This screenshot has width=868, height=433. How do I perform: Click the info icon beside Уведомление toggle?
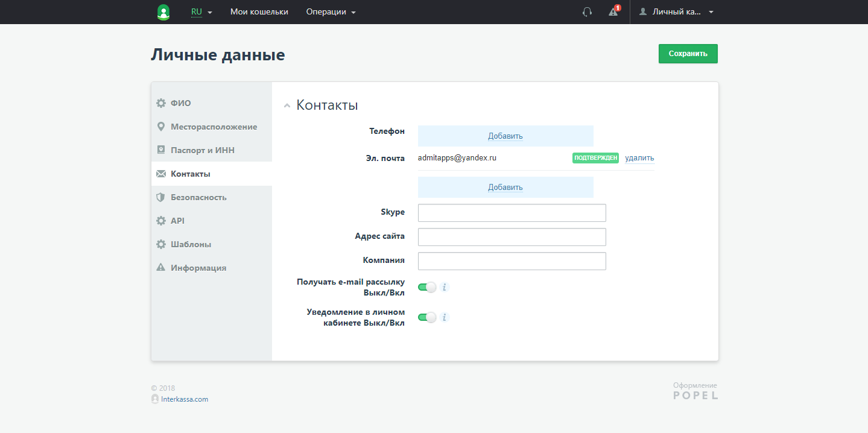point(445,317)
